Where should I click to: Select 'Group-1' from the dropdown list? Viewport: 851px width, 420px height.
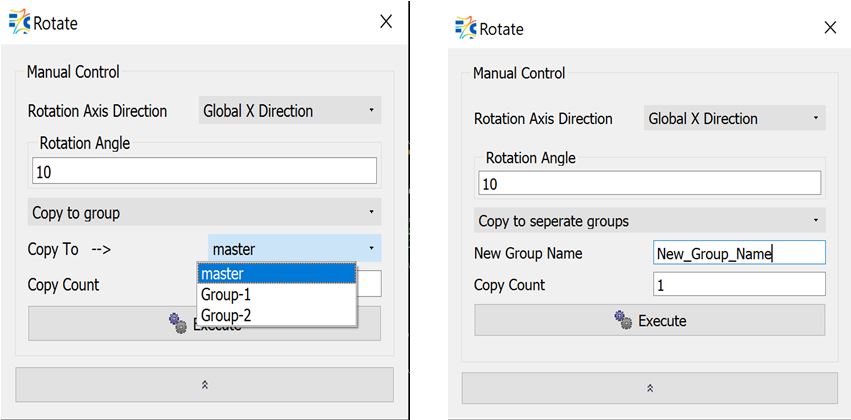pos(276,295)
